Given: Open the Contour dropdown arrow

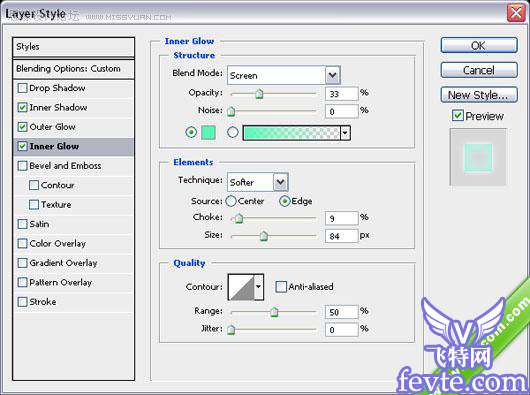Looking at the screenshot, I should coord(259,287).
